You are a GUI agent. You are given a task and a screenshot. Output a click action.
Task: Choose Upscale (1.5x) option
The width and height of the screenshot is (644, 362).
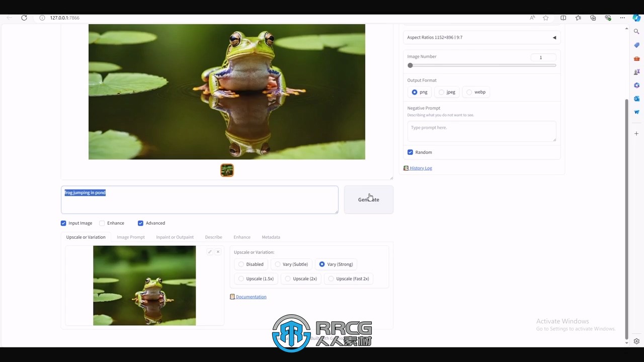click(256, 279)
